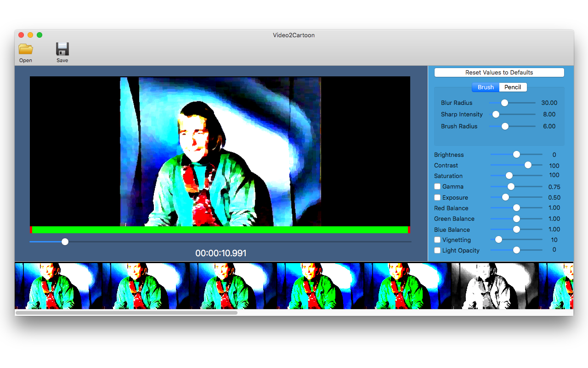Click Reset Values to Defaults button
The width and height of the screenshot is (588, 368).
tap(499, 73)
